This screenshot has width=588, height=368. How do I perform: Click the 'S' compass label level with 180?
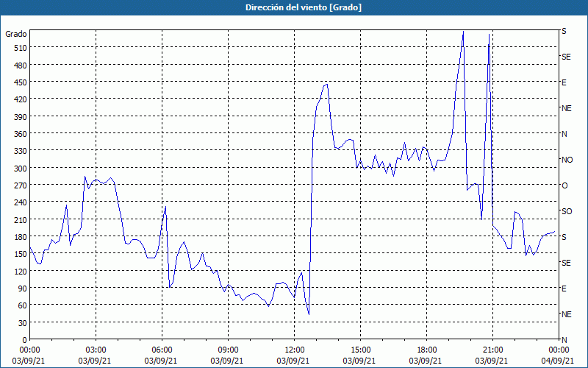tap(564, 237)
